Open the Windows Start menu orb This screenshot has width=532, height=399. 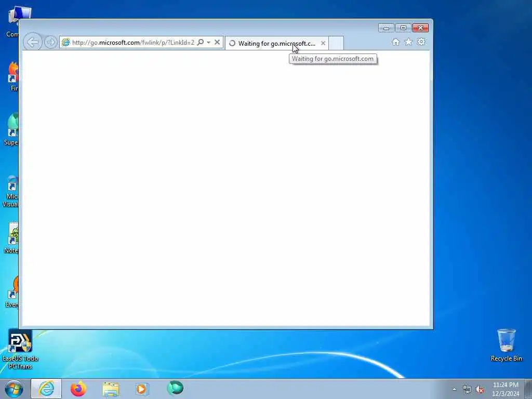tap(14, 389)
